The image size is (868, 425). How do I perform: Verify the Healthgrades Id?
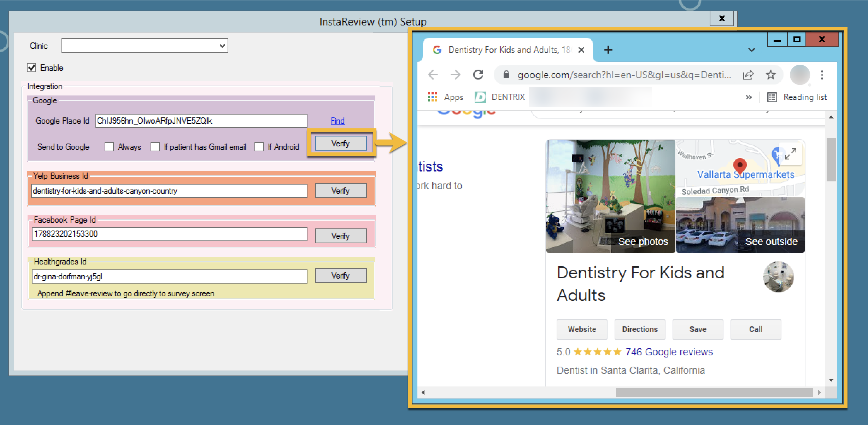[x=341, y=275]
